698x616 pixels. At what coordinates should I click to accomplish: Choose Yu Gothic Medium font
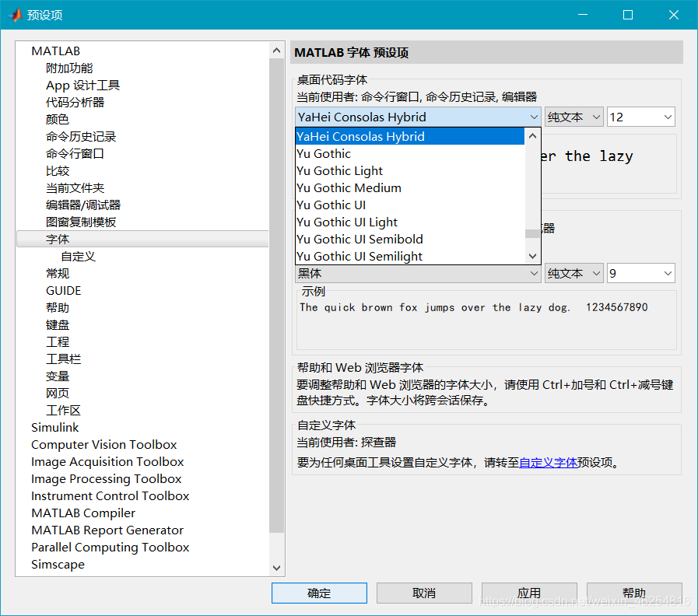click(x=410, y=187)
